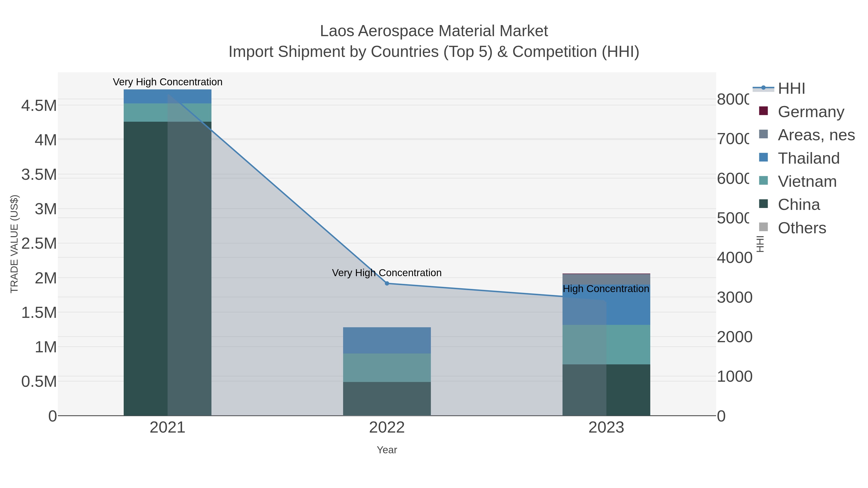Click the 'Year' axis title
This screenshot has height=488, width=868.
point(387,450)
